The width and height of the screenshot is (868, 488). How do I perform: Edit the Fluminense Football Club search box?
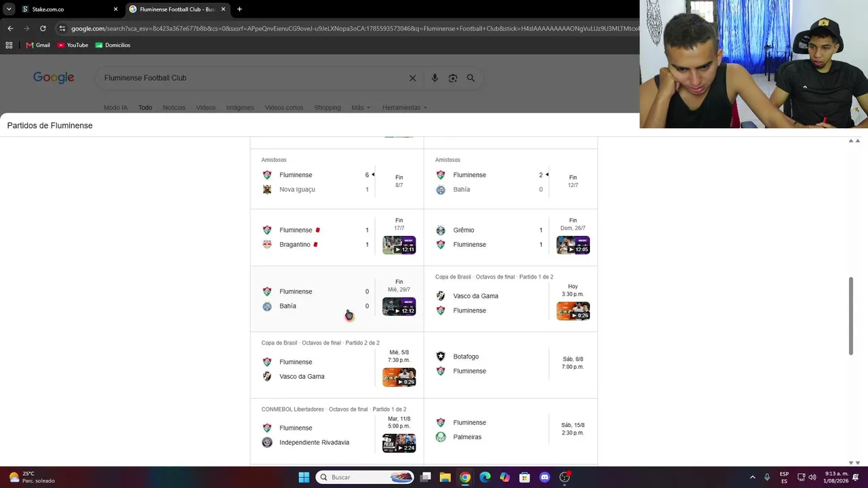251,78
